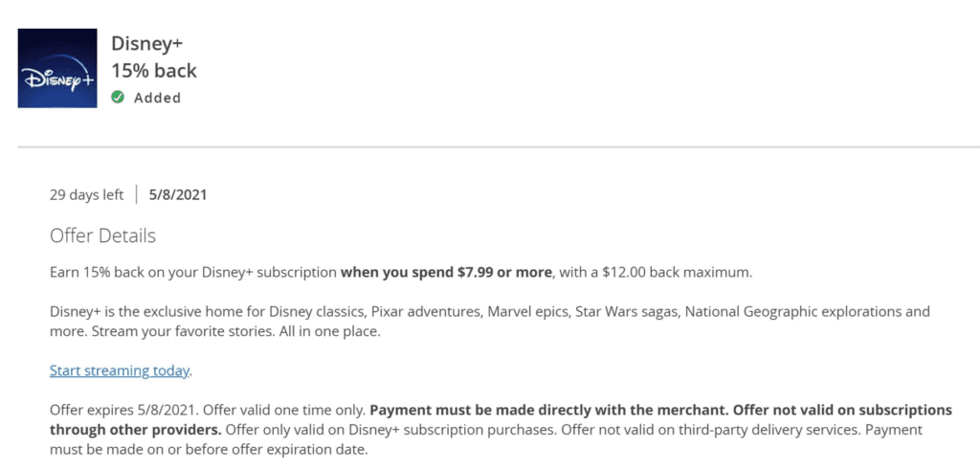The height and width of the screenshot is (471, 980).
Task: Click the 29 days left text
Action: [87, 195]
